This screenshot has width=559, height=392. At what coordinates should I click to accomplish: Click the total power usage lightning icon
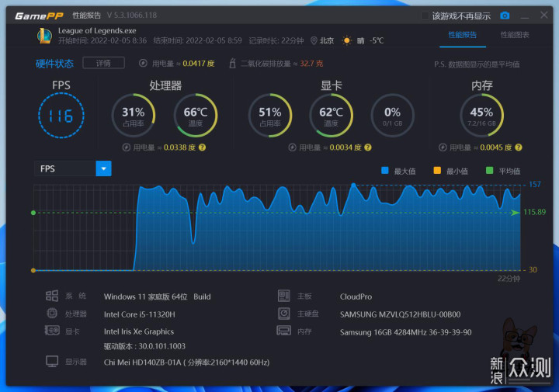point(143,63)
